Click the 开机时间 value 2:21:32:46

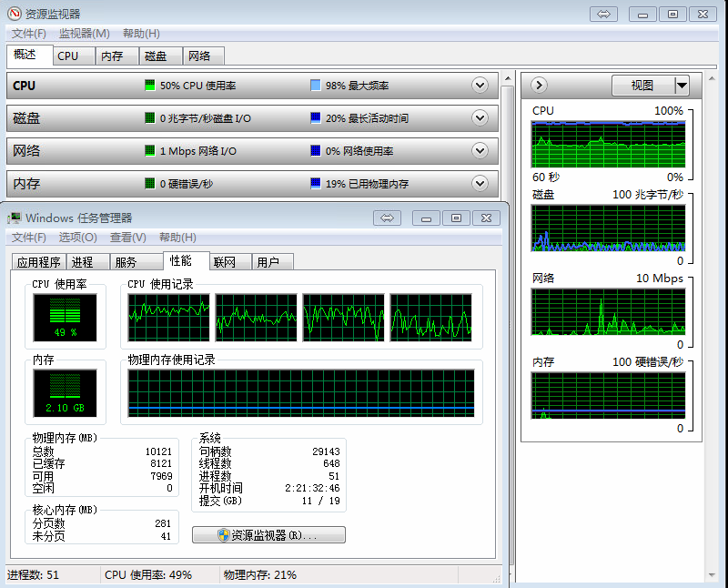(x=312, y=488)
